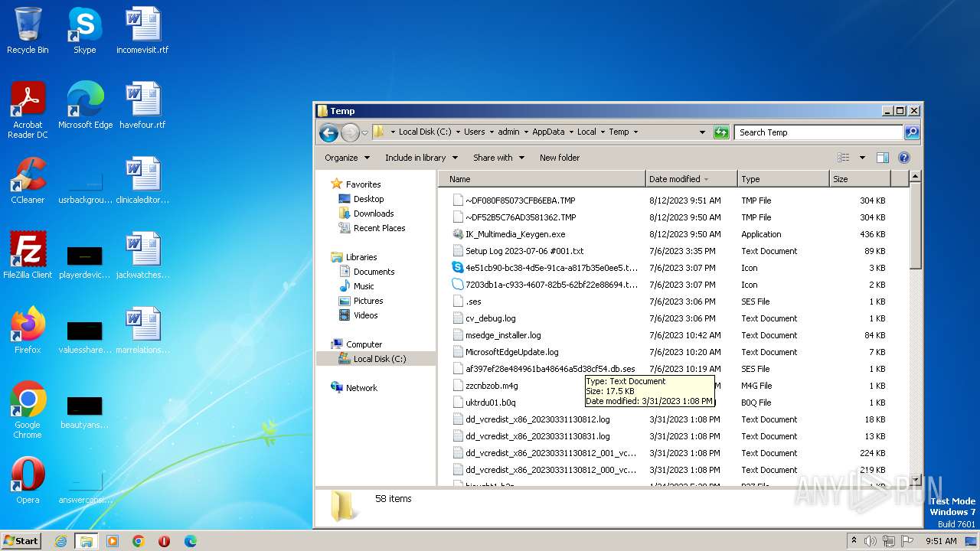Open Windows Media Player taskbar icon
The width and height of the screenshot is (980, 551).
[x=113, y=541]
